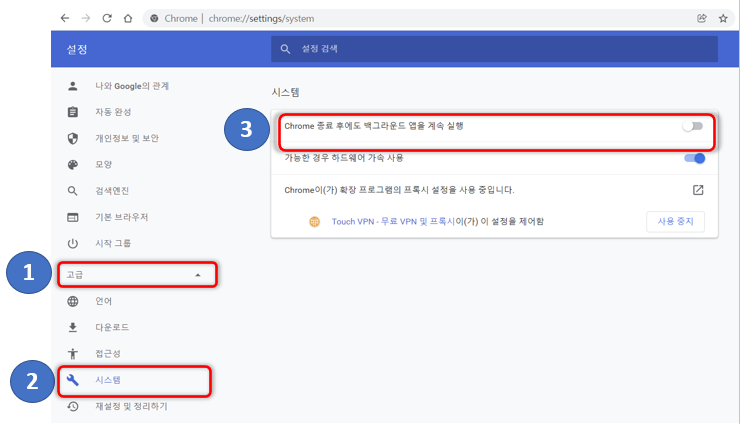Click the share page icon in address bar
Image resolution: width=740 pixels, height=424 pixels.
pos(702,18)
